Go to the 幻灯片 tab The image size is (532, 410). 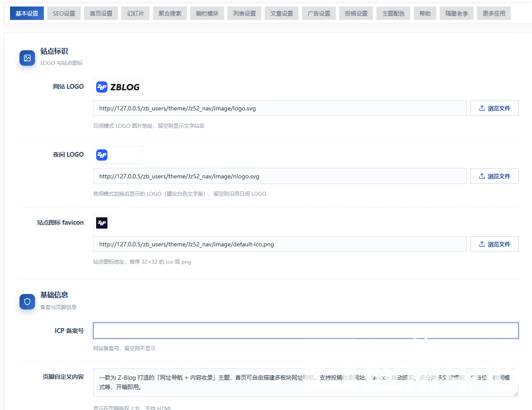click(135, 13)
